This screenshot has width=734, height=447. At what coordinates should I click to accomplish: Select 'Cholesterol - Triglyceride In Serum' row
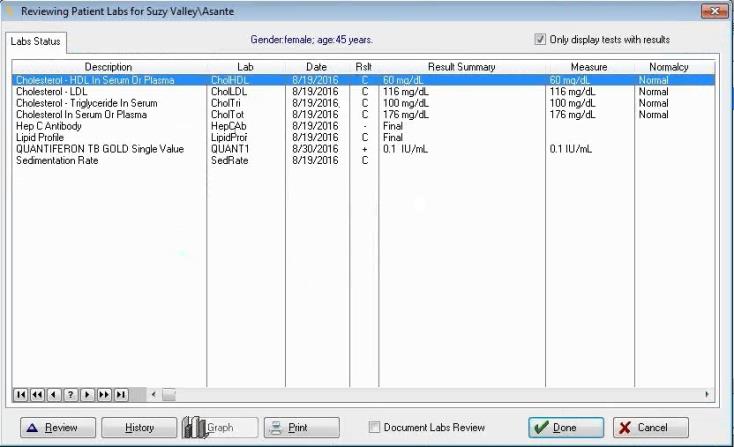tap(363, 103)
